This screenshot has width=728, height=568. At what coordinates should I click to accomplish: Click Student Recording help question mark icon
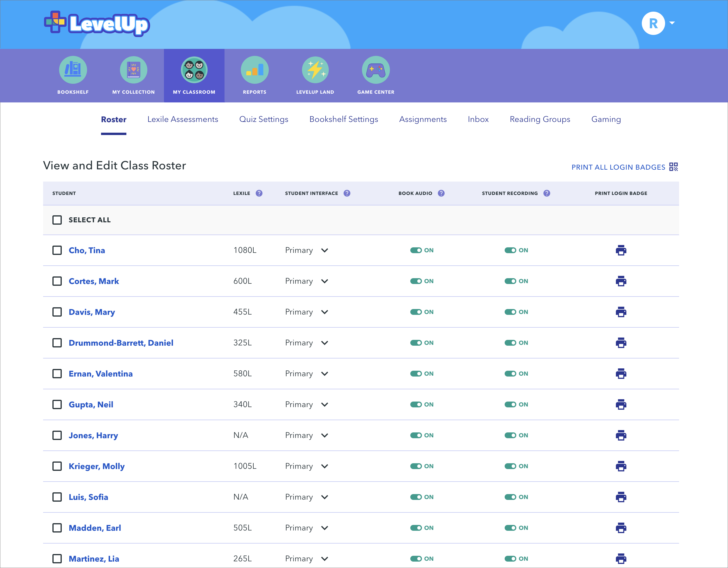[x=547, y=193]
